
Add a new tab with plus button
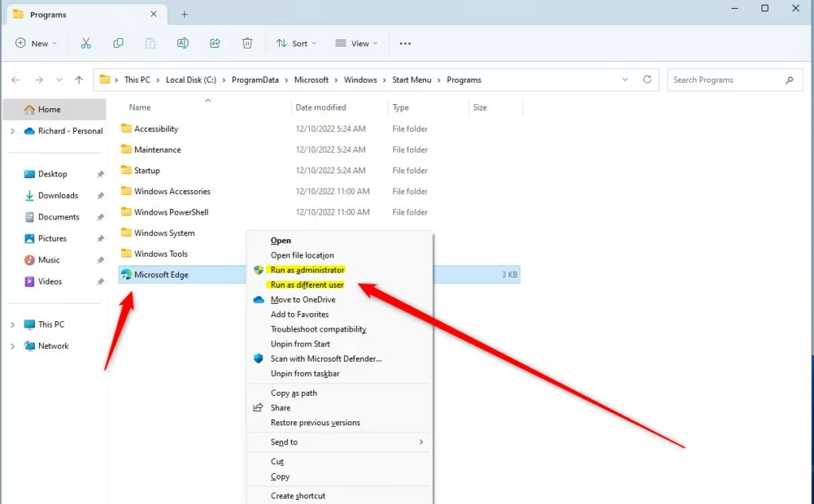tap(184, 14)
